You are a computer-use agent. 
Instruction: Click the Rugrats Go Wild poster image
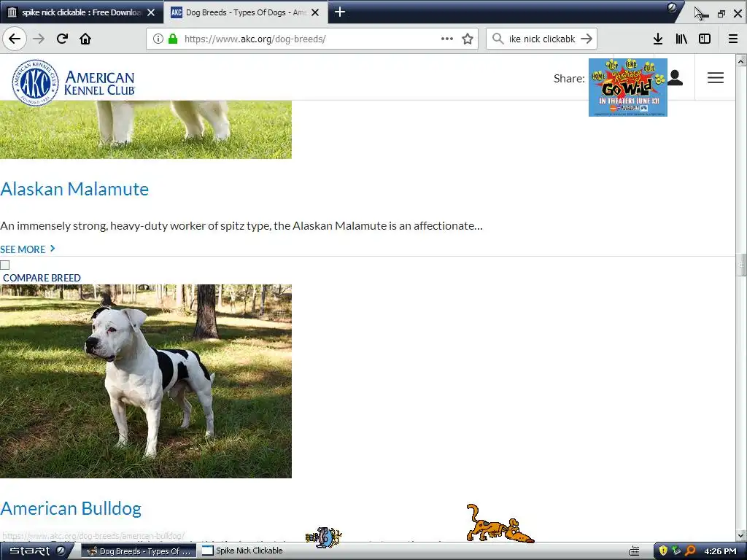point(628,87)
